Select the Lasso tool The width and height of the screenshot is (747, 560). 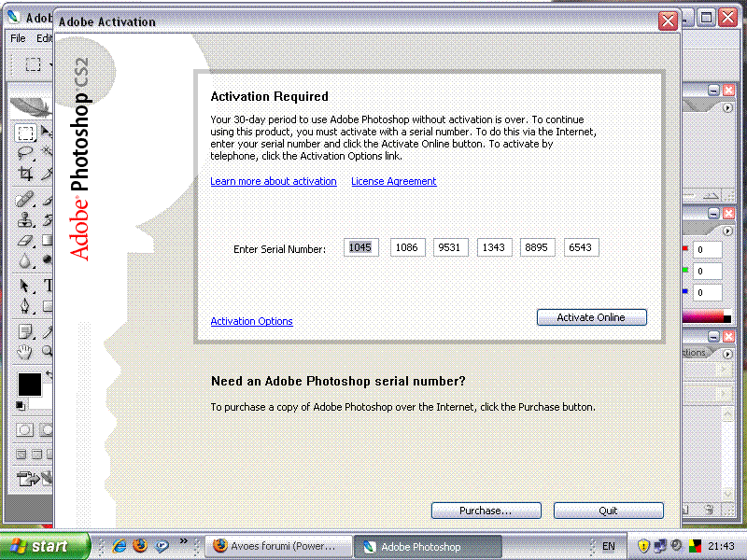click(x=25, y=153)
